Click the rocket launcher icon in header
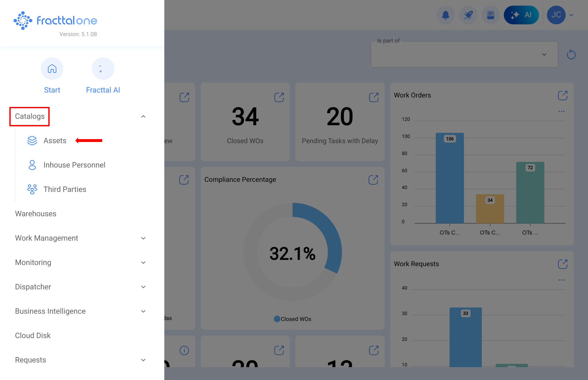The image size is (588, 380). (468, 15)
